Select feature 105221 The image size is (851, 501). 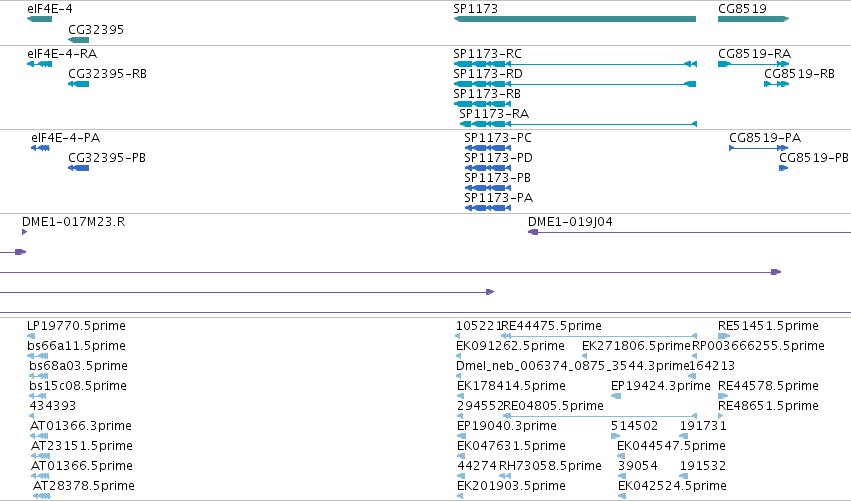[x=459, y=336]
